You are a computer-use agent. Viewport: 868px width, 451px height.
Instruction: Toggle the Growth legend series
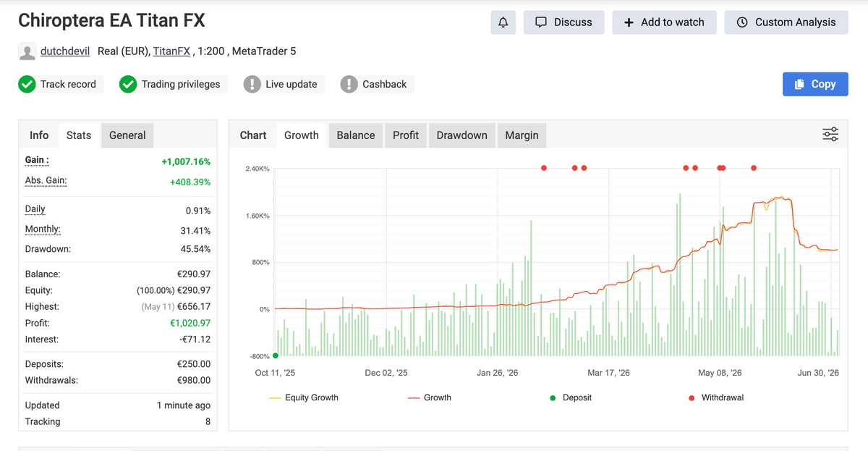coord(430,397)
